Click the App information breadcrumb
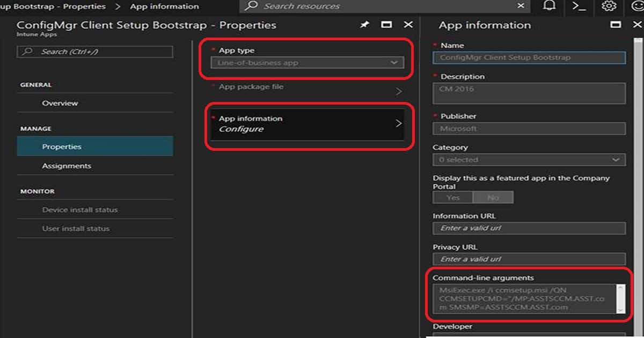 tap(164, 6)
